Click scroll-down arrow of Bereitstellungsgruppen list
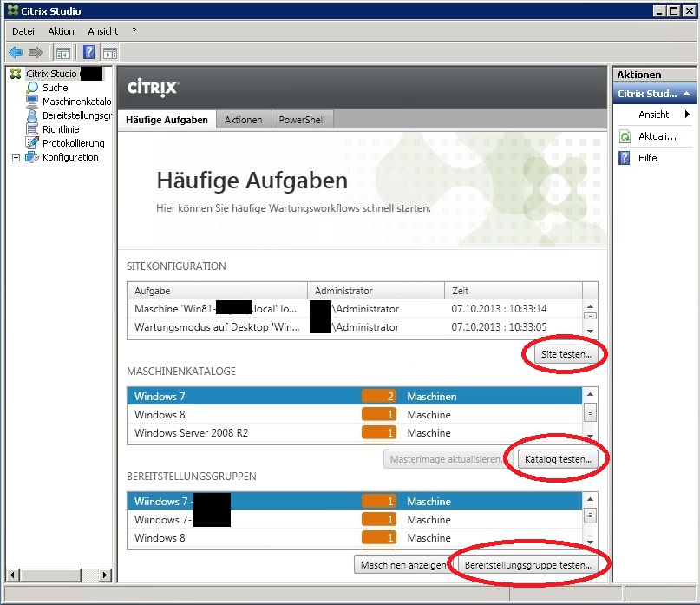The width and height of the screenshot is (700, 605). [x=590, y=542]
